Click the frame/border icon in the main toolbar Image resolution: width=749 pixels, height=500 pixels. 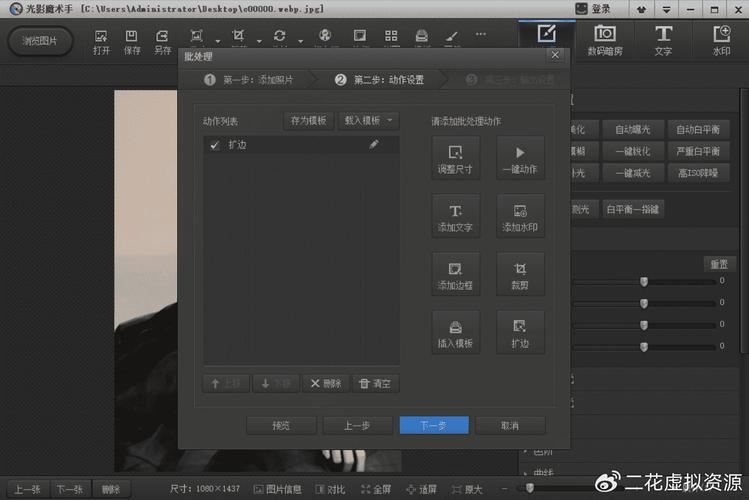click(x=359, y=36)
